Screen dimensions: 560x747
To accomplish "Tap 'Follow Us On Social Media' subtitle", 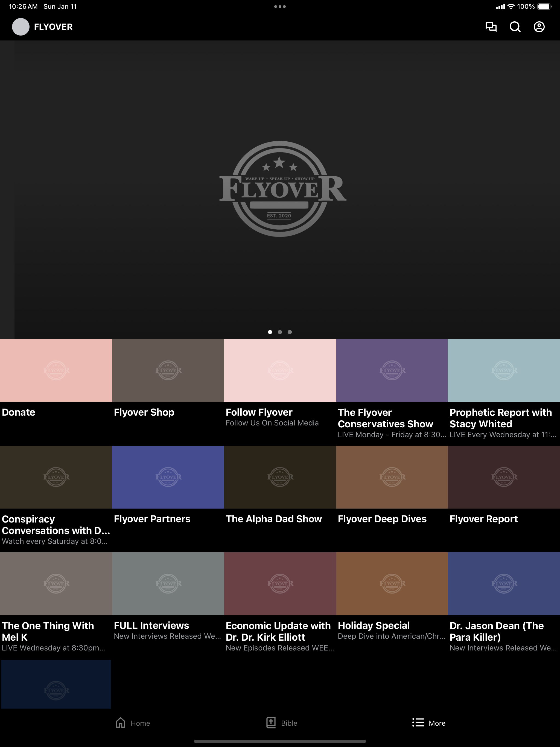I will pos(272,423).
